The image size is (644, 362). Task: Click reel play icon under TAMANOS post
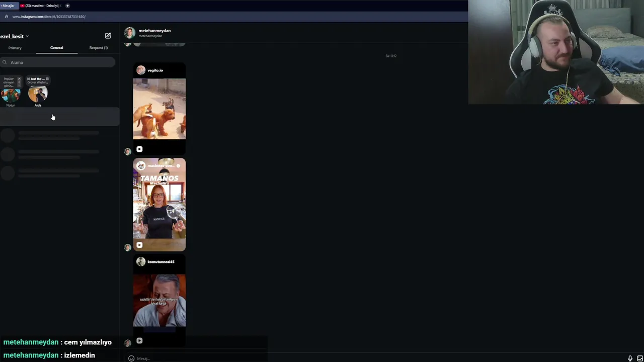(139, 245)
